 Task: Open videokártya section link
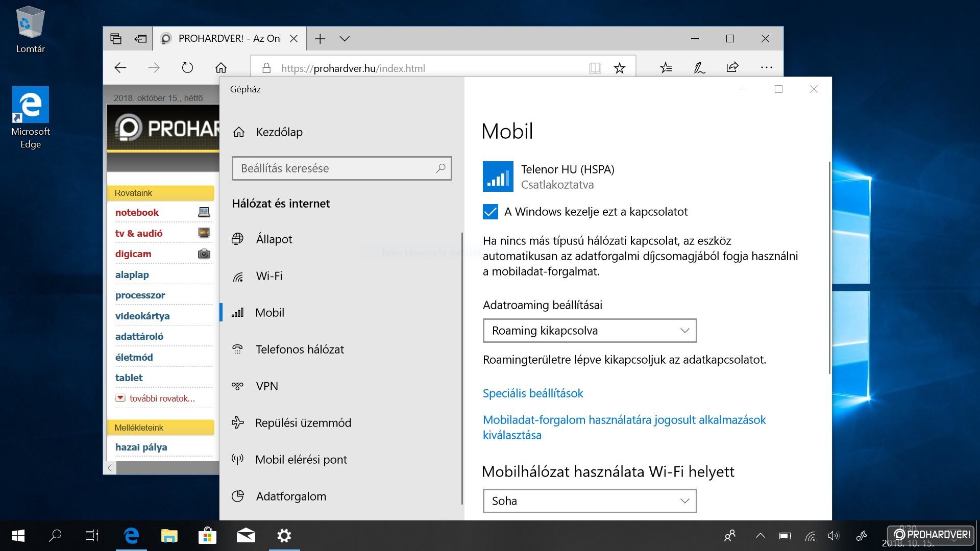[142, 316]
